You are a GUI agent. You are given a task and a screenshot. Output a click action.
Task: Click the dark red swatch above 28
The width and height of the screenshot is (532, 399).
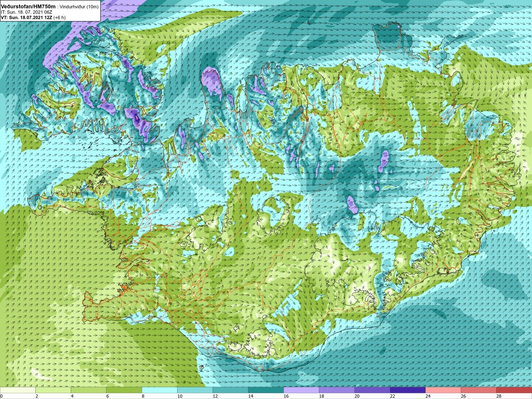[514, 390]
